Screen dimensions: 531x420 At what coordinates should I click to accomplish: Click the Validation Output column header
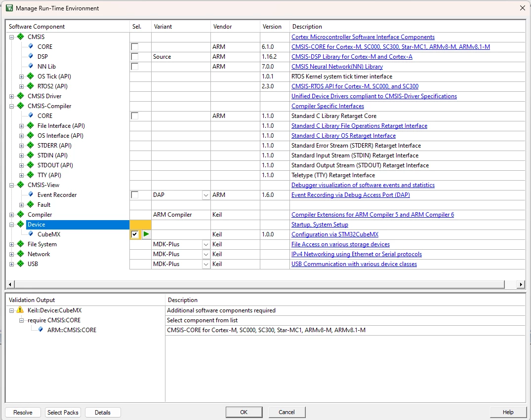(x=85, y=300)
